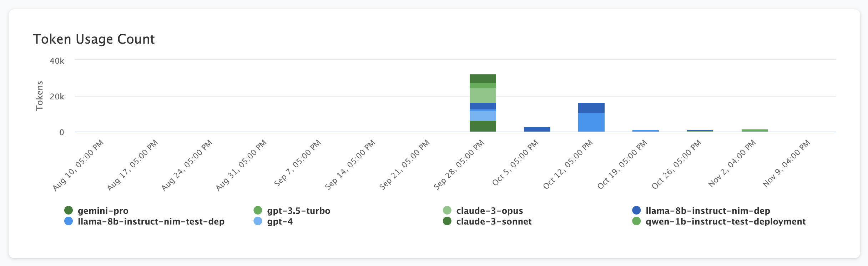Screen dimensions: 868x266
Task: Click the Token Usage Count chart title
Action: [94, 39]
